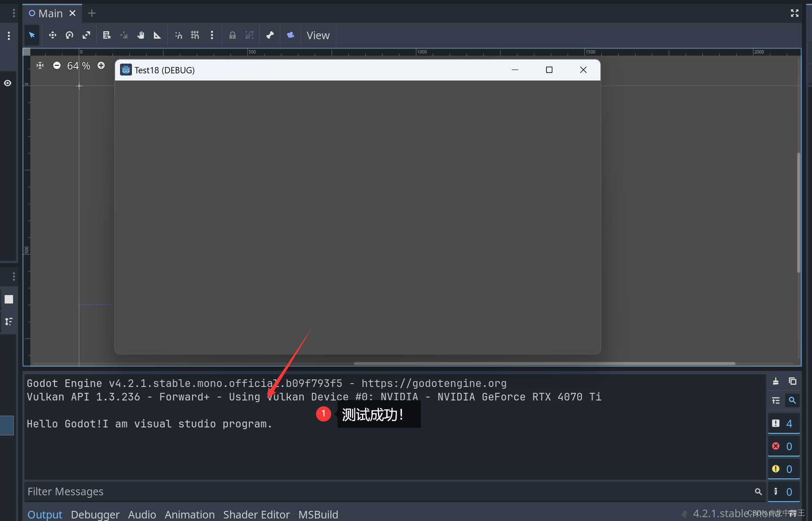Copy the 4.2.1.stable.mono version label

pyautogui.click(x=737, y=513)
